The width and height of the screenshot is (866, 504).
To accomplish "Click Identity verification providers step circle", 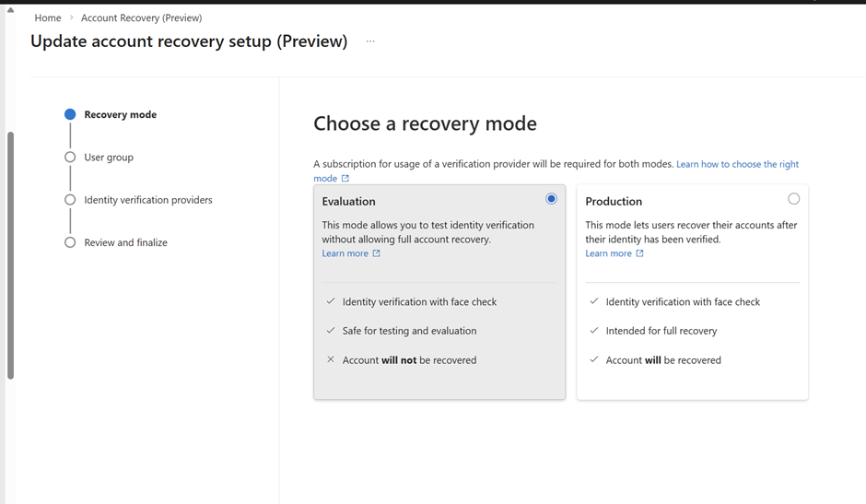I will [70, 200].
